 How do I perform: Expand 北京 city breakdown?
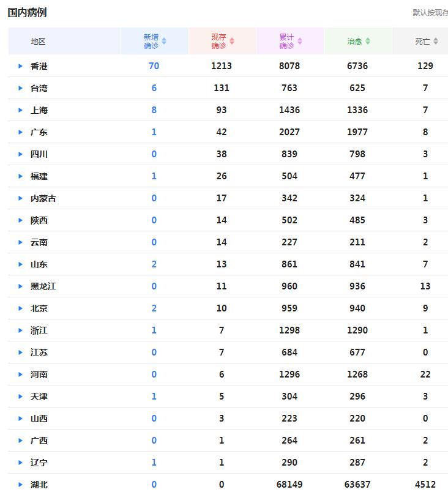20,308
